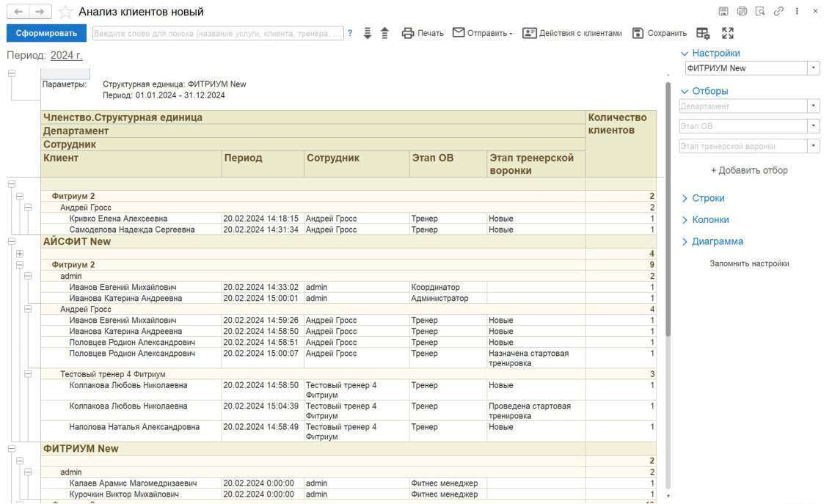Generate the report with Сформировать
Screen dimensions: 832x504
46,33
